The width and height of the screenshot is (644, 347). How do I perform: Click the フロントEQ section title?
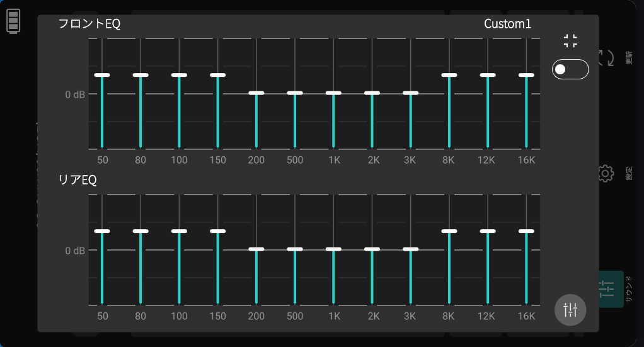coord(89,24)
